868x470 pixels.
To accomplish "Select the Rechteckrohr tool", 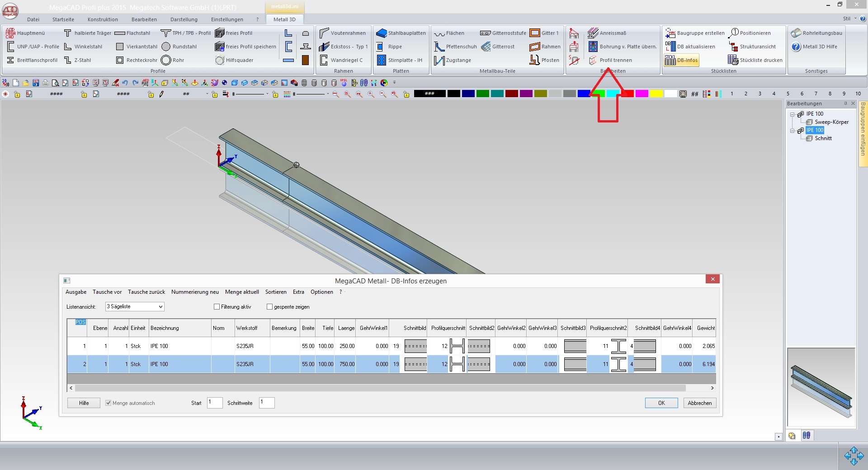I will pyautogui.click(x=137, y=60).
